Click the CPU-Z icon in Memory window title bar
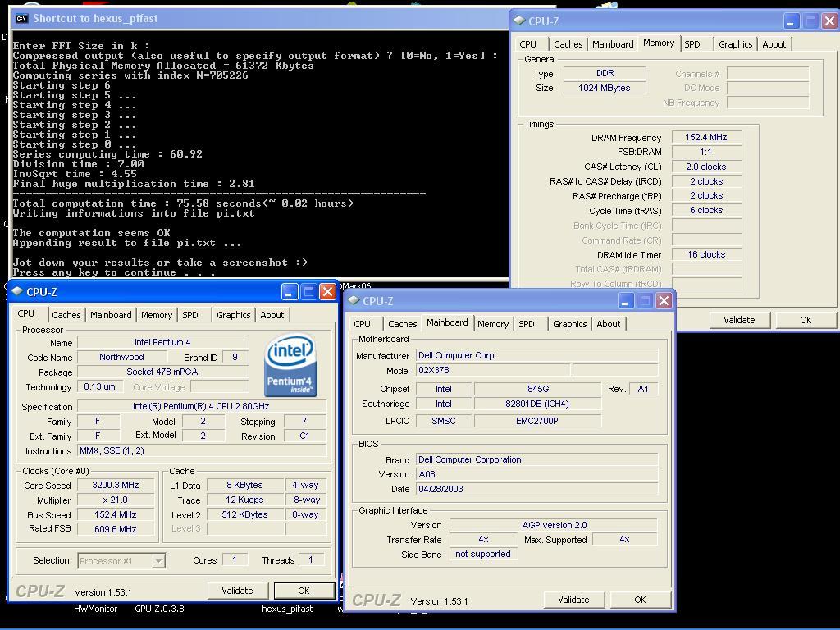The height and width of the screenshot is (630, 840). [519, 21]
